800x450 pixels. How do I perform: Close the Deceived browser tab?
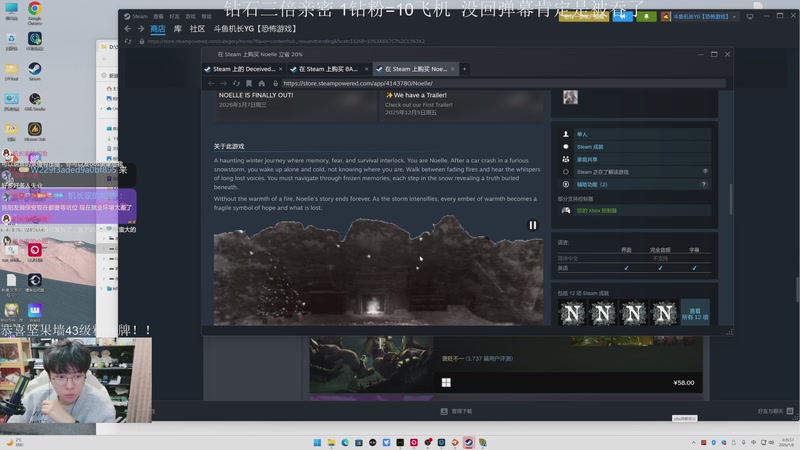pos(281,69)
